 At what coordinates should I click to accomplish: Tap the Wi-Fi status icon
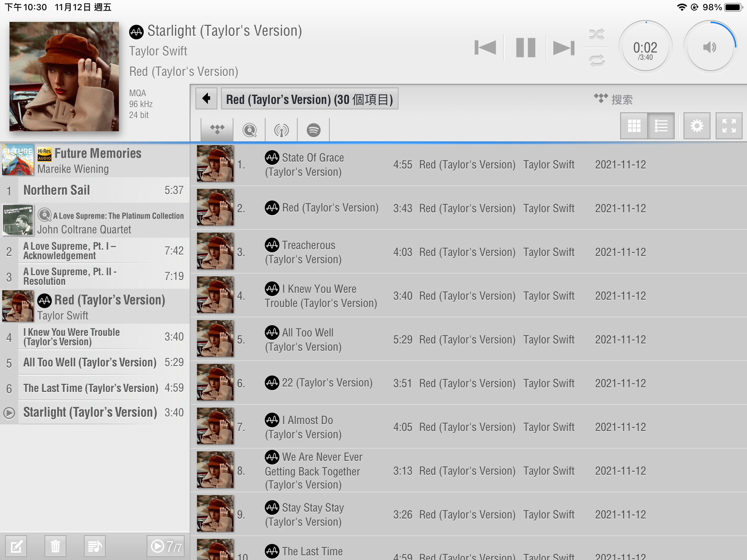point(681,7)
